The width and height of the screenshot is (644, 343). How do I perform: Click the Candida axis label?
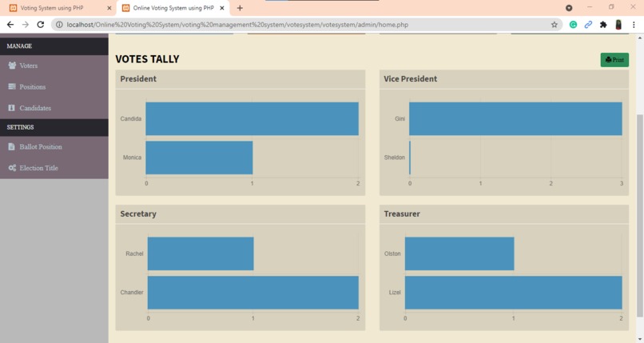pyautogui.click(x=131, y=118)
